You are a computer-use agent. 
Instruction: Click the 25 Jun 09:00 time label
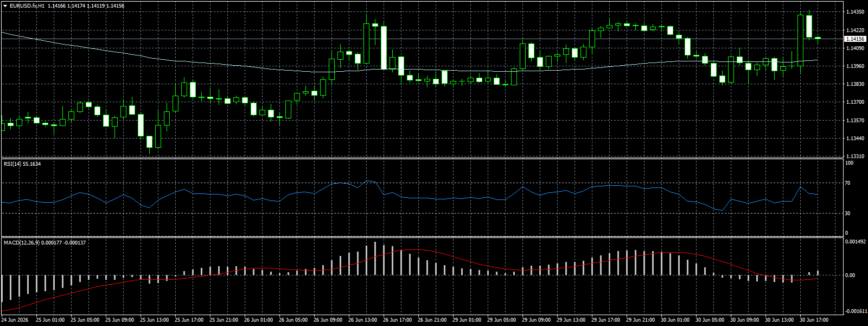coord(119,320)
